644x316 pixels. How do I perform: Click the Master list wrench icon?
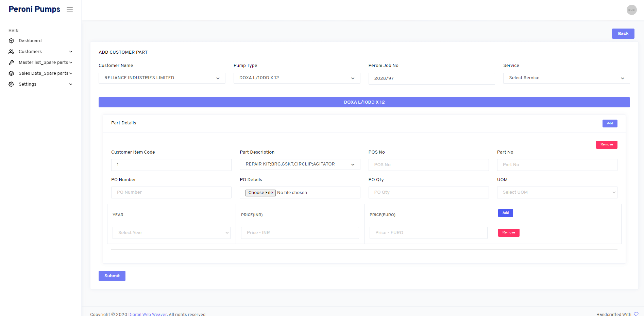11,63
